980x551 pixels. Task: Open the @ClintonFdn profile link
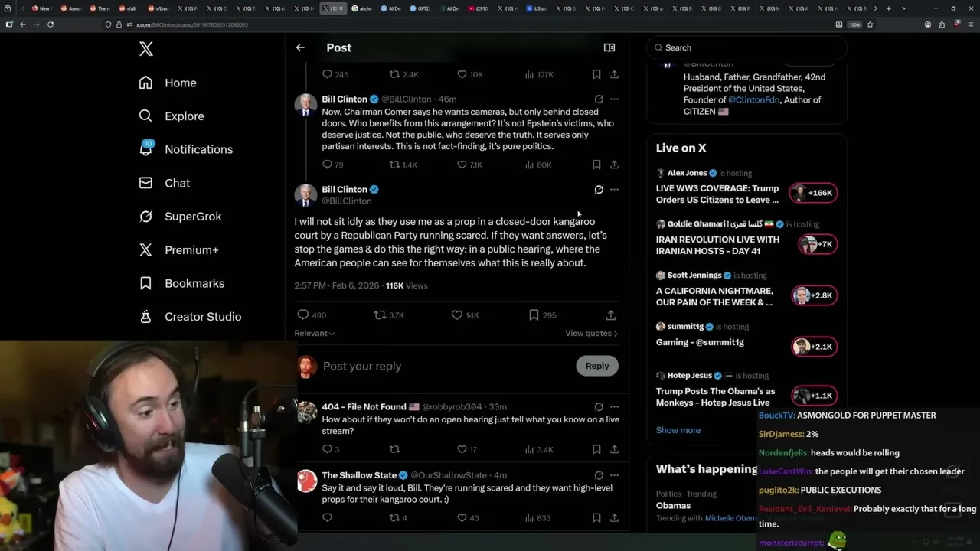click(753, 100)
